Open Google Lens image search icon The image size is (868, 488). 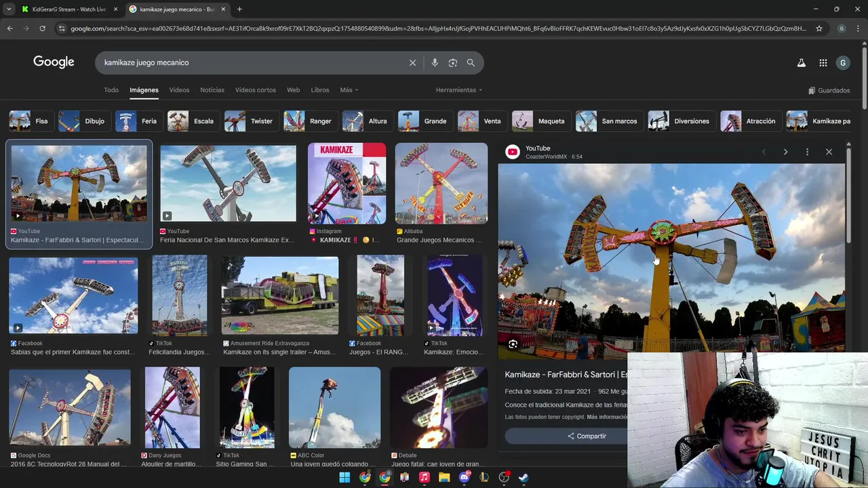(x=452, y=62)
